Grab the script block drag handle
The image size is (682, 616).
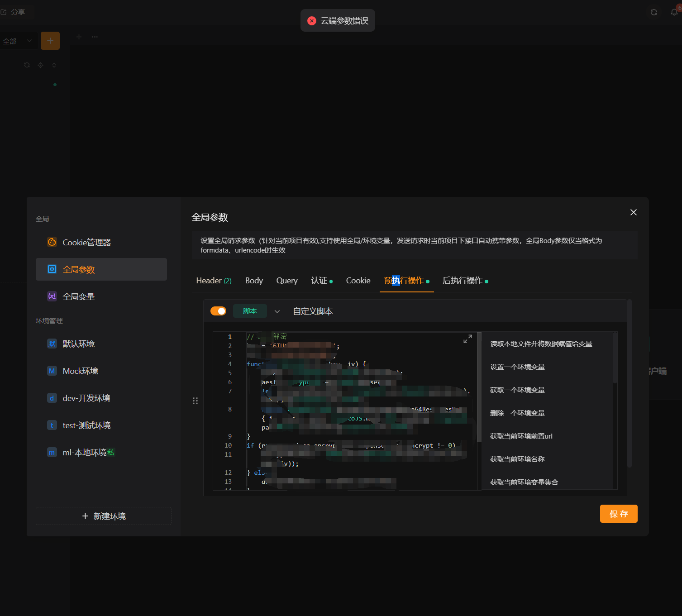tap(195, 401)
